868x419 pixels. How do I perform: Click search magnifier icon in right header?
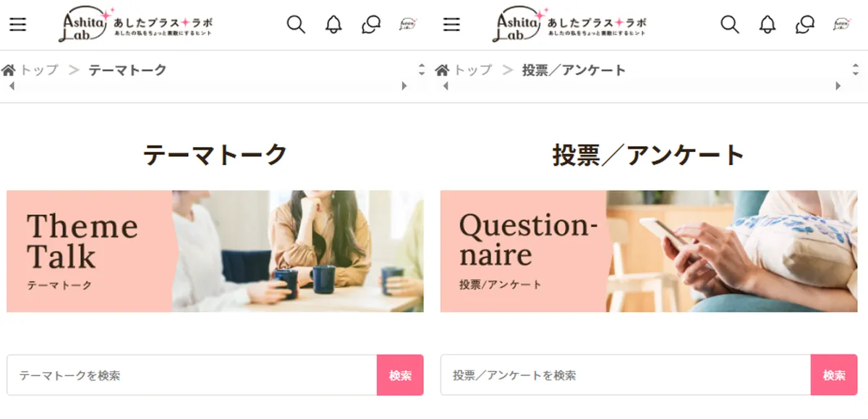(x=730, y=25)
